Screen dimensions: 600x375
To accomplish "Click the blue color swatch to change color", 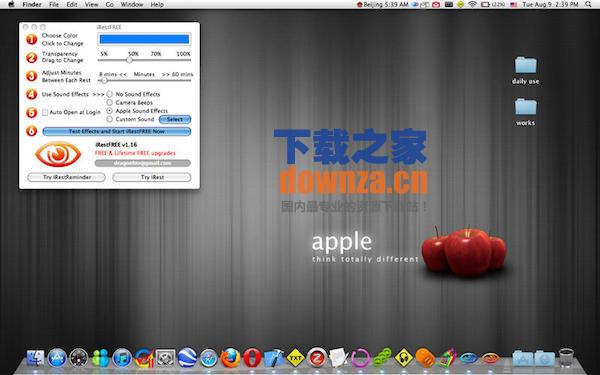I will pyautogui.click(x=144, y=39).
